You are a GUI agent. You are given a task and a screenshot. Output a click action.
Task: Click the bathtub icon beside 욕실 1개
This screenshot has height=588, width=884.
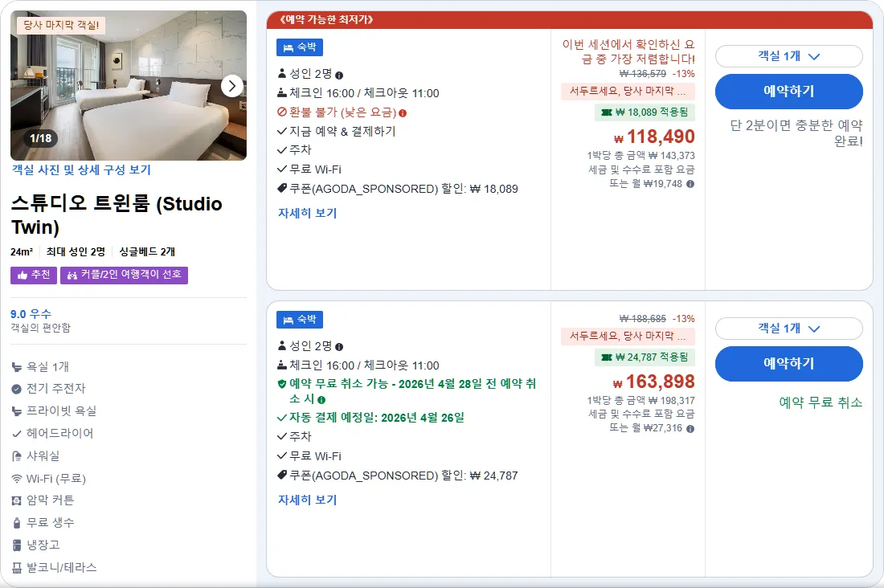17,367
